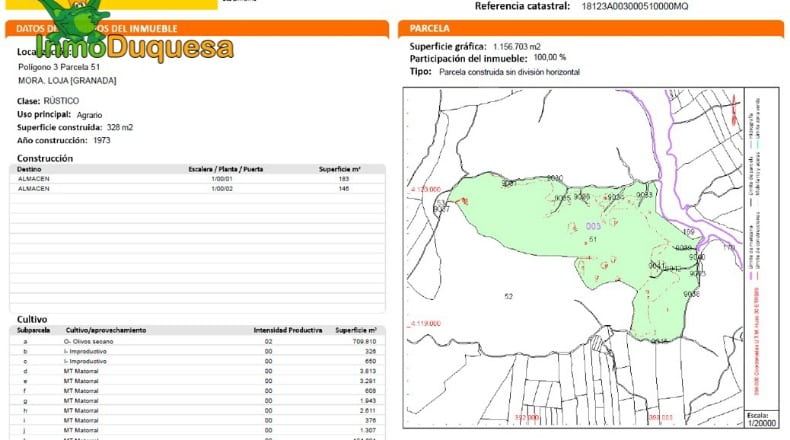Viewport: 790px width, 440px height.
Task: Click 'Parcela construida sin división horizontal' text
Action: coord(509,72)
